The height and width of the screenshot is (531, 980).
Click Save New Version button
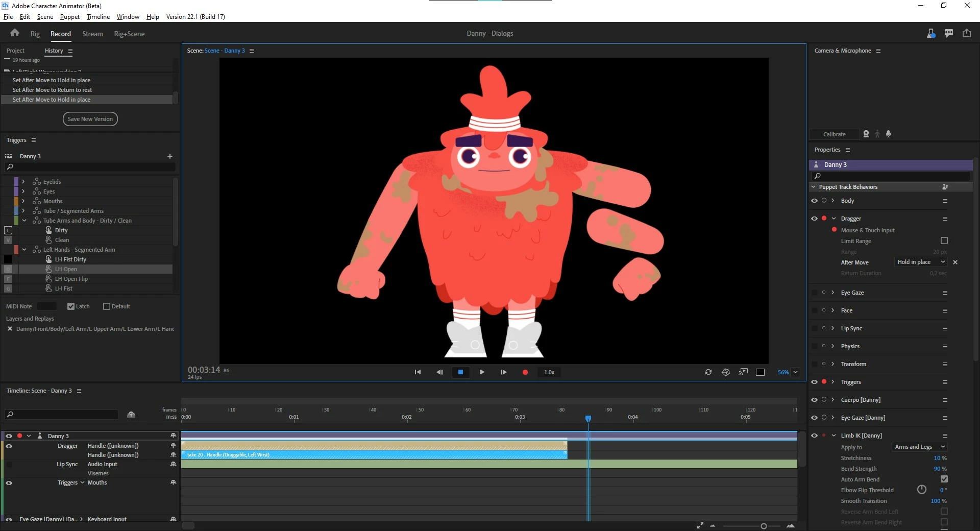point(90,119)
